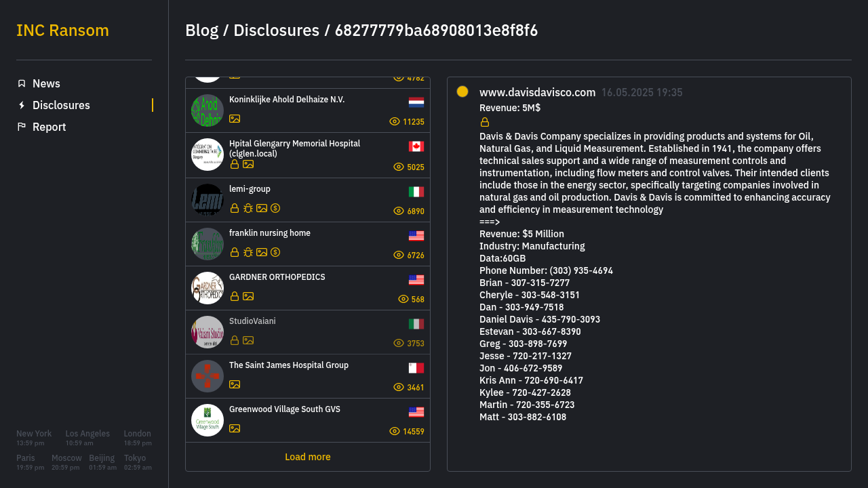Click the lock icon under Revenue: 5M$

click(x=485, y=122)
